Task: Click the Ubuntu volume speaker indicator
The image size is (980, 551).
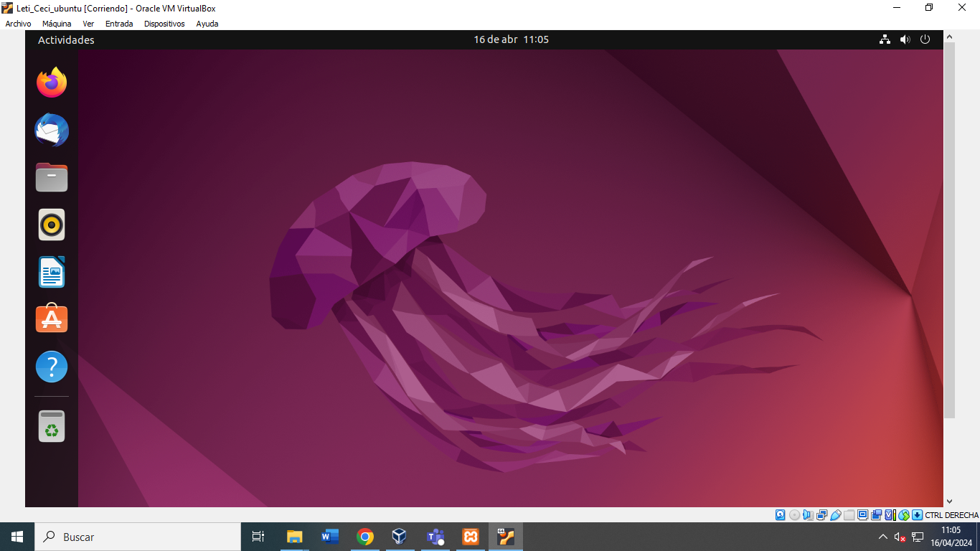Action: [x=905, y=39]
